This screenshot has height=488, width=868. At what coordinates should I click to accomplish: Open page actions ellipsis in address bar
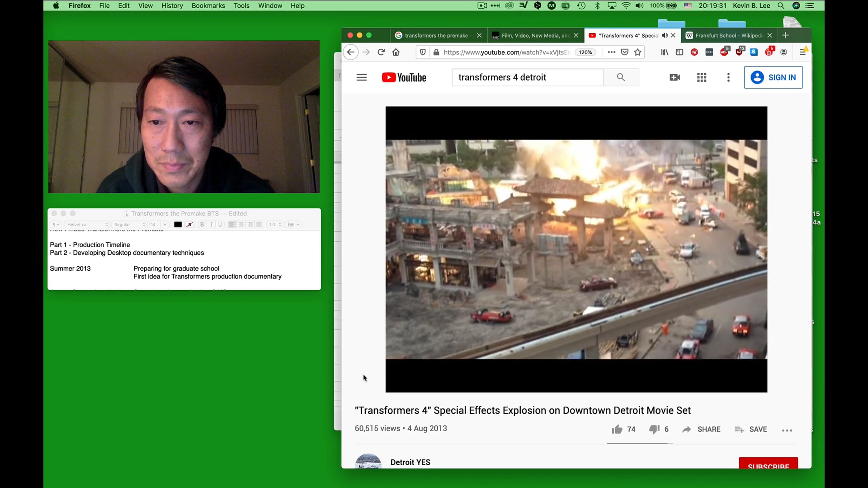point(611,52)
